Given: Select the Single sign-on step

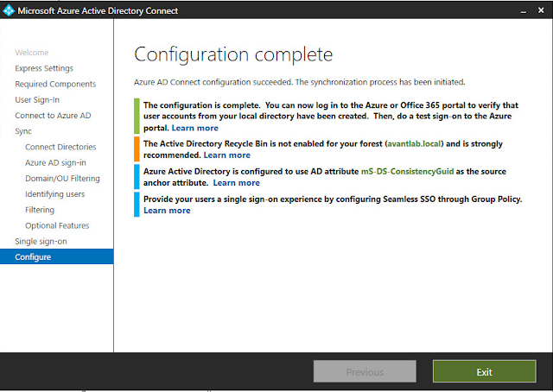Looking at the screenshot, I should pyautogui.click(x=41, y=242).
